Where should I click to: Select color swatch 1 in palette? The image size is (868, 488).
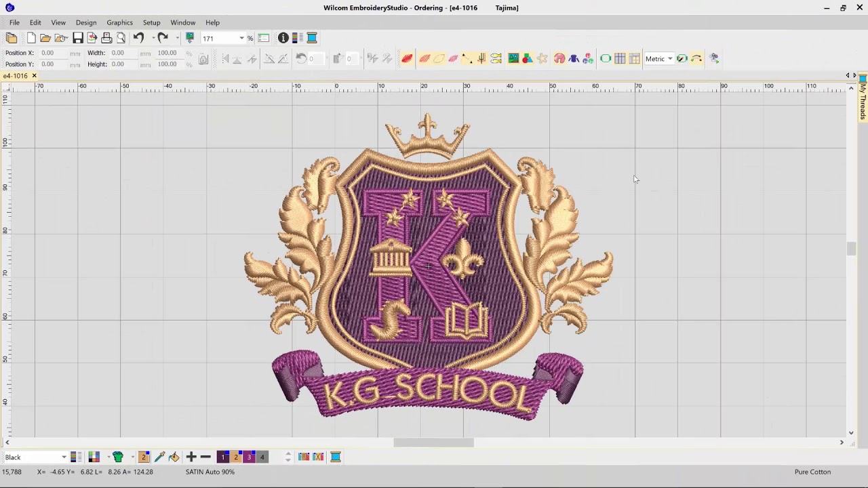click(x=222, y=457)
